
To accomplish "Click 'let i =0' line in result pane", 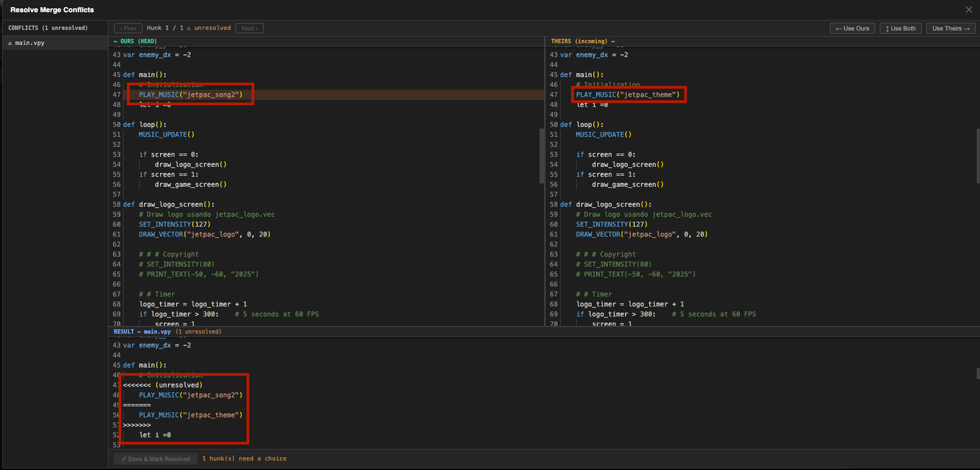I will pos(155,435).
